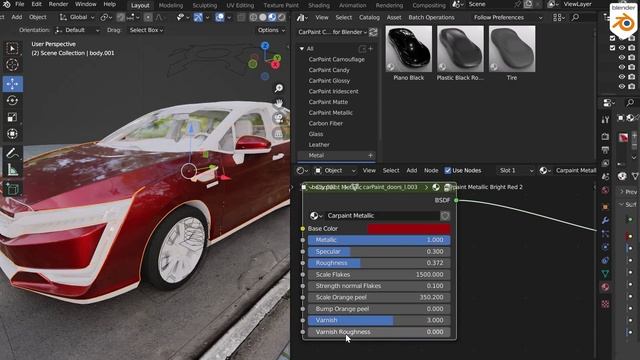Image resolution: width=640 pixels, height=360 pixels.
Task: Collapse the All catalog tree
Action: pyautogui.click(x=302, y=49)
